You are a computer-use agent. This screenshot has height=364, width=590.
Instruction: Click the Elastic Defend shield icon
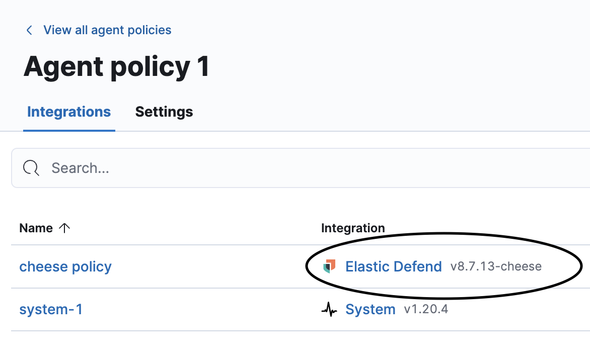329,266
